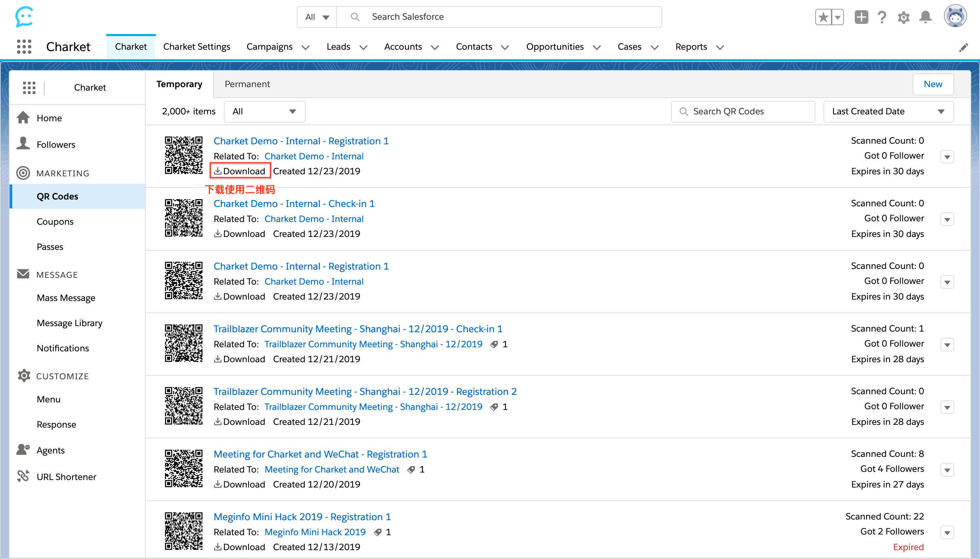Open row actions for Charket Demo Check-in 1

947,219
